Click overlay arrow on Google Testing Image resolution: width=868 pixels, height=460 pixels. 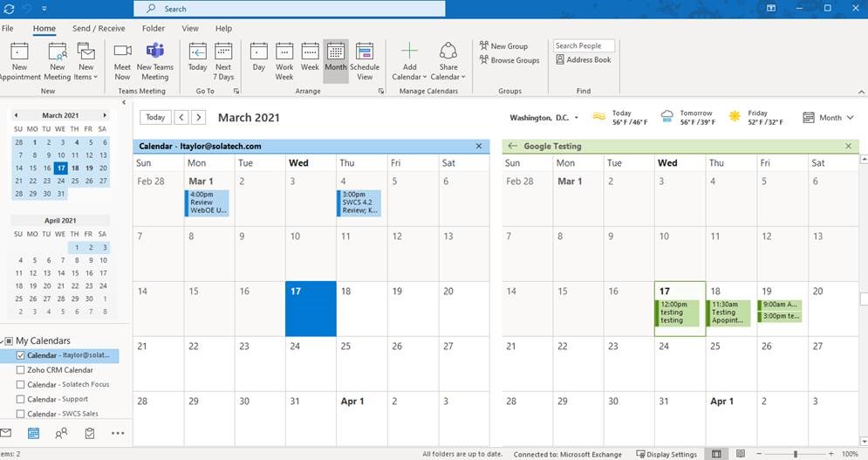[x=512, y=147]
